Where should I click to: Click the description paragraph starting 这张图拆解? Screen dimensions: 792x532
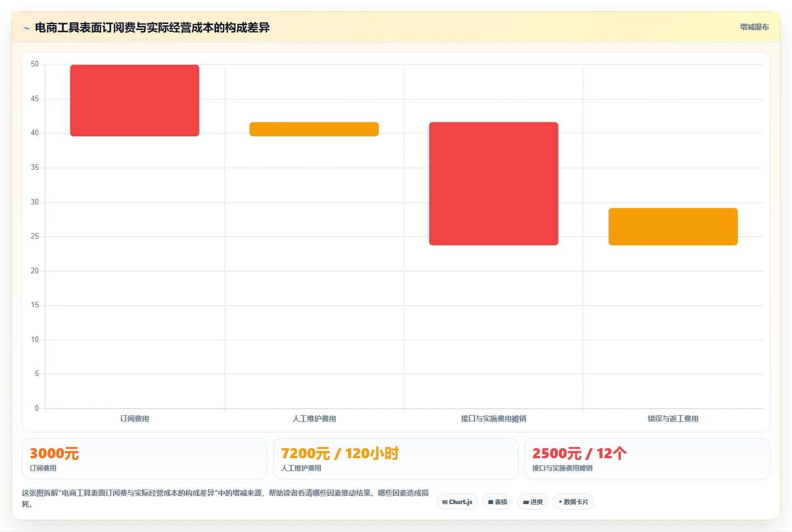tap(225, 498)
